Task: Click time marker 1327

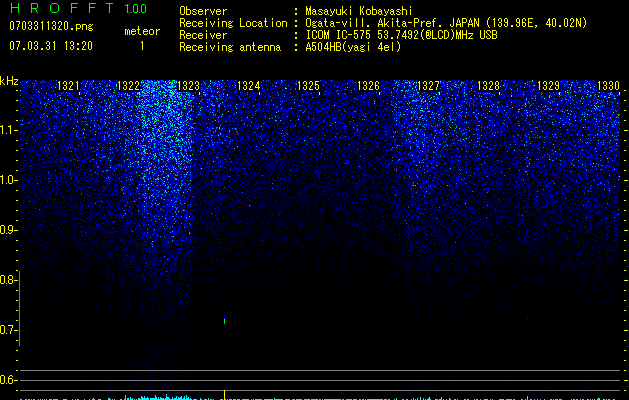Action: [x=428, y=85]
